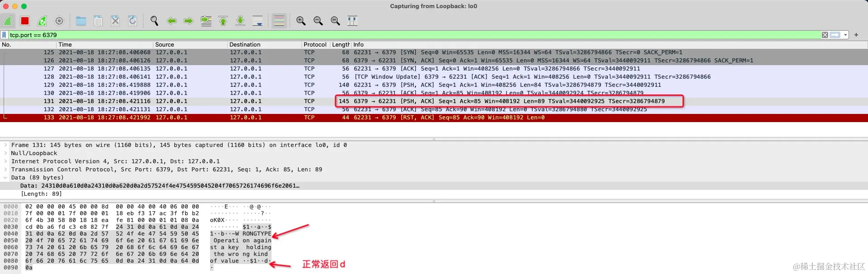Viewport: 868px width, 274px height.
Task: Zoom out packet text
Action: tap(318, 21)
